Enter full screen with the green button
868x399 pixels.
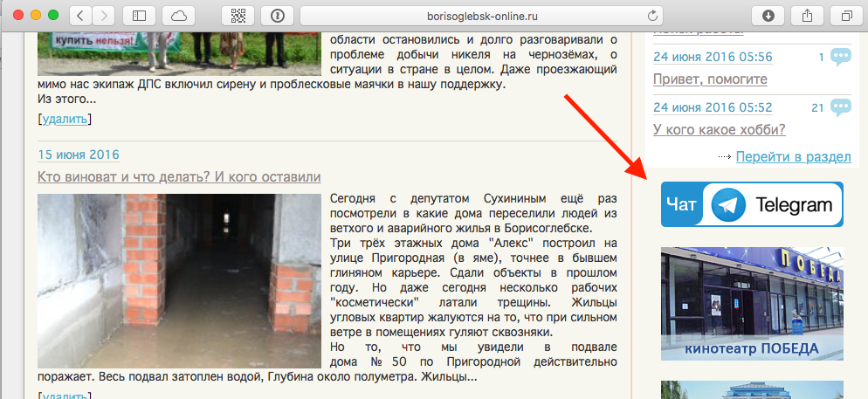[x=53, y=16]
